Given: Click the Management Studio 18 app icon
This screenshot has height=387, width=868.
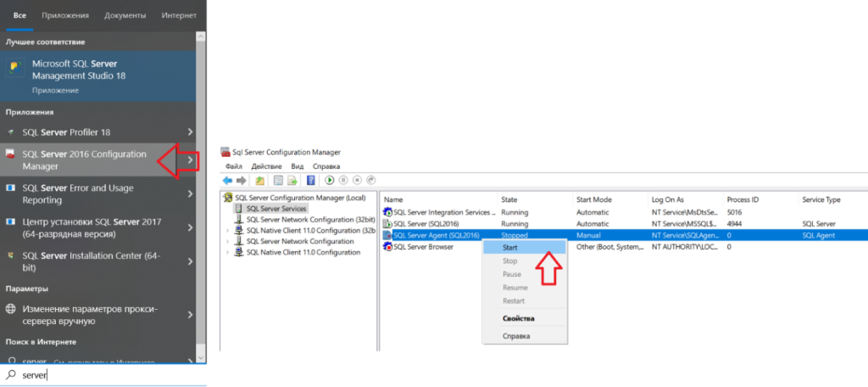Looking at the screenshot, I should click(15, 69).
